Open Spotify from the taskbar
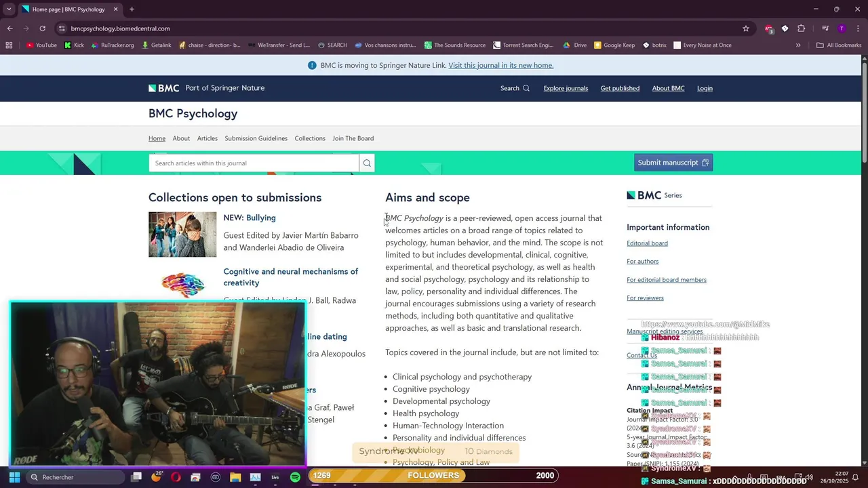Image resolution: width=868 pixels, height=488 pixels. click(295, 477)
